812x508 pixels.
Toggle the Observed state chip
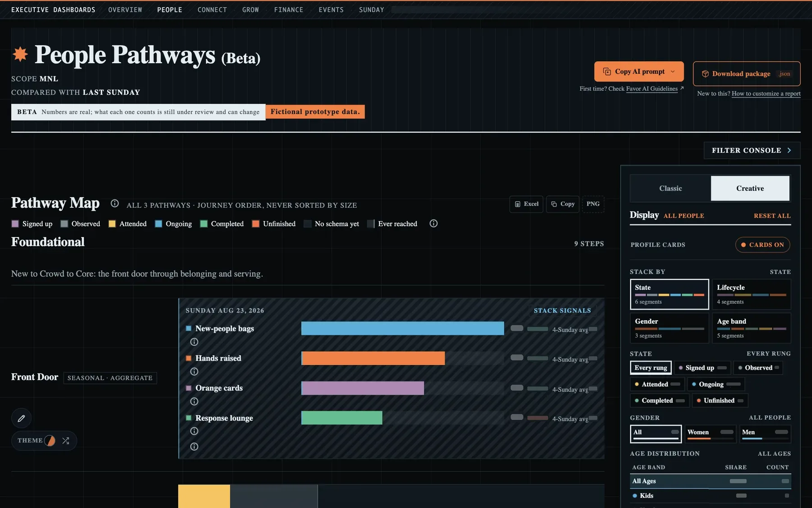pos(758,368)
